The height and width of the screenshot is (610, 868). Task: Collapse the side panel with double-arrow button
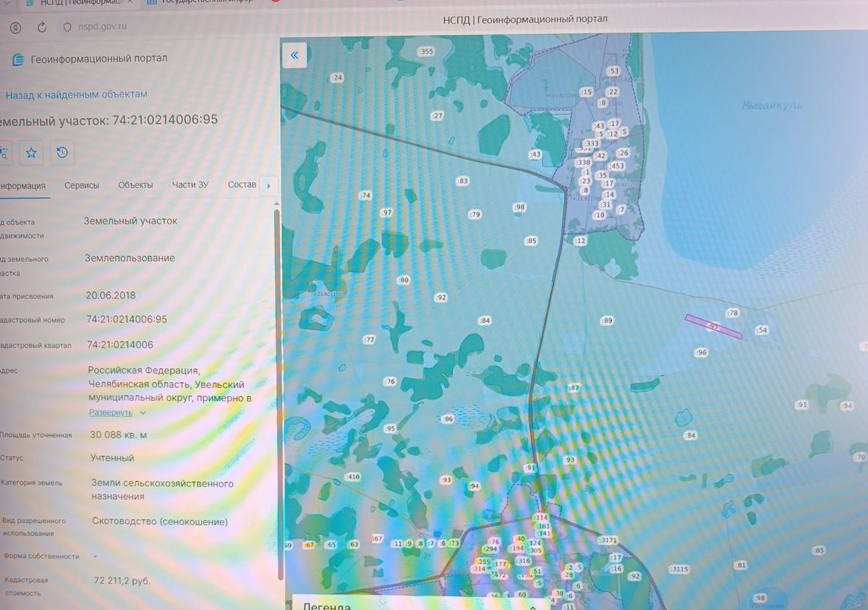pos(295,55)
